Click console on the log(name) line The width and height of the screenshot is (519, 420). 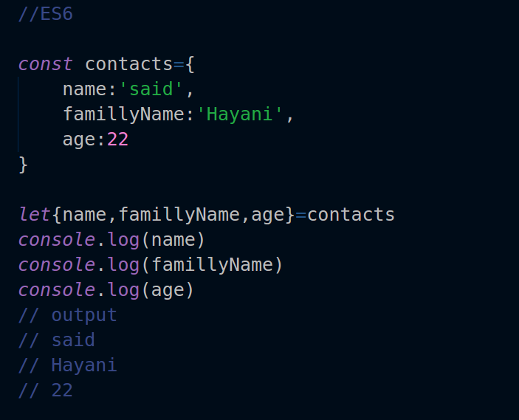pos(51,240)
